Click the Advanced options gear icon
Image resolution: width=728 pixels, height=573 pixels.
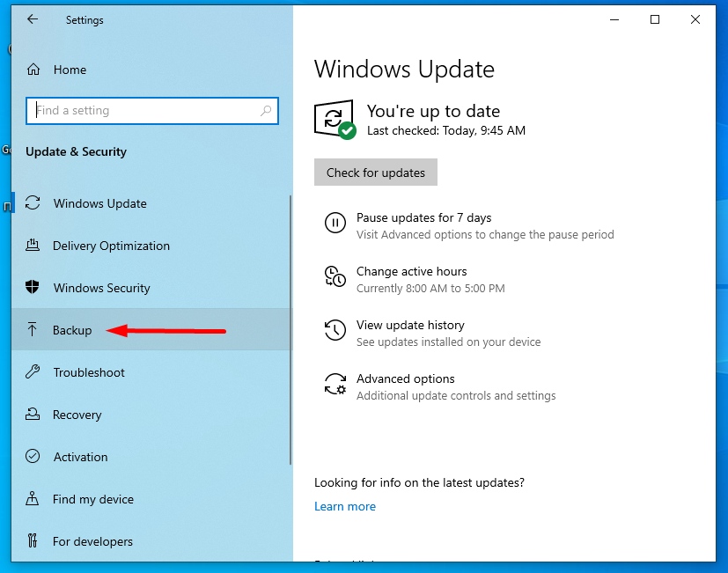(335, 384)
